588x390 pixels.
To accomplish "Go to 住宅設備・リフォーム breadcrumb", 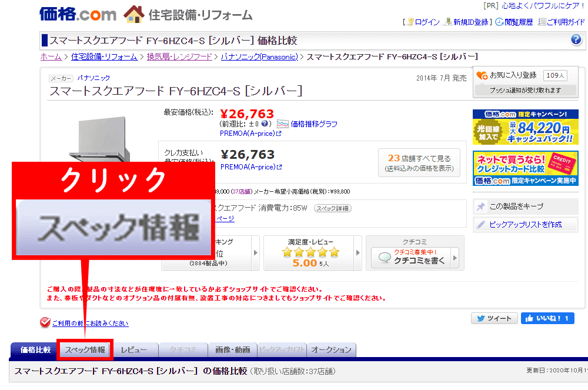I will click(104, 56).
